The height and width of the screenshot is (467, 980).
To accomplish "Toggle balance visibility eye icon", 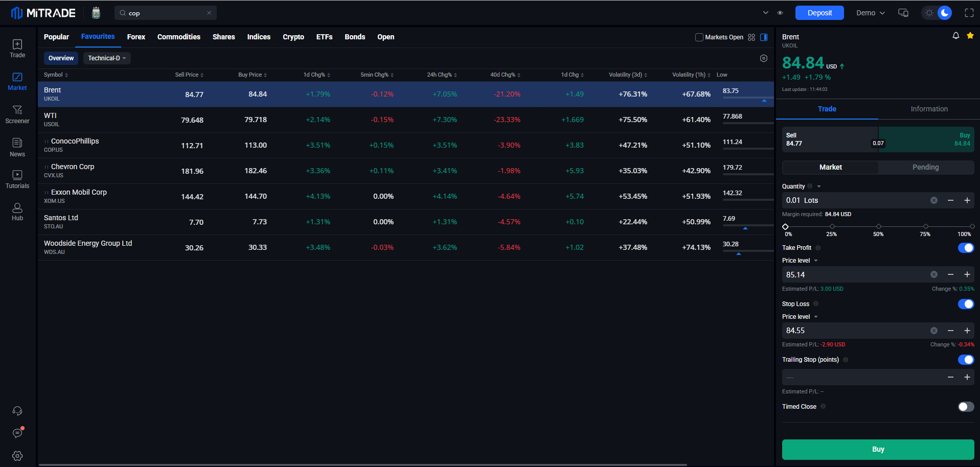I will point(780,13).
